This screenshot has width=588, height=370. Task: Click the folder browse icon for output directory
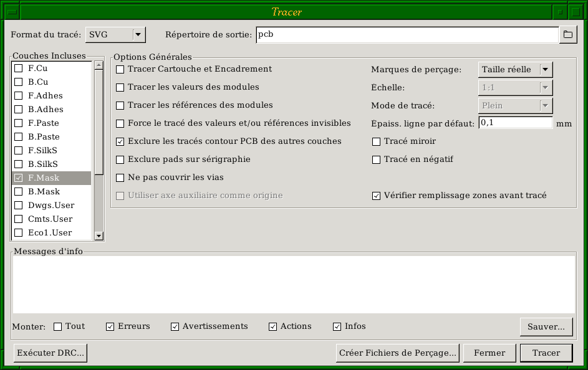[x=567, y=35]
